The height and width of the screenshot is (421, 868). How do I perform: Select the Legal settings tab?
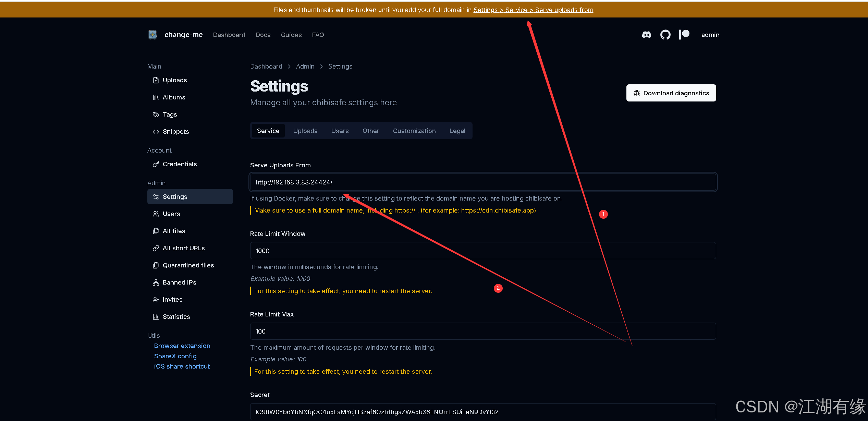point(457,131)
